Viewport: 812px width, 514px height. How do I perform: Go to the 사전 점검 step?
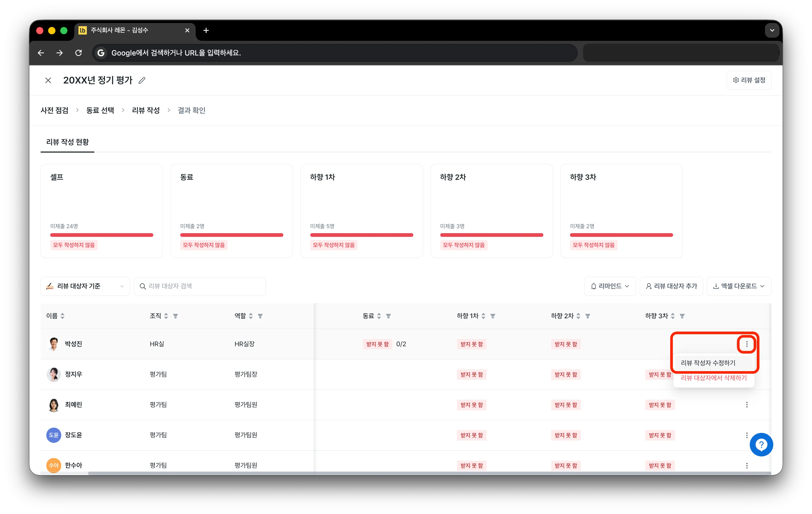click(x=54, y=110)
